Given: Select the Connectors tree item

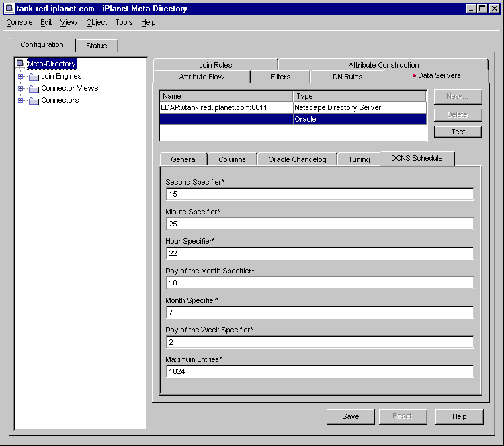Looking at the screenshot, I should click(60, 100).
